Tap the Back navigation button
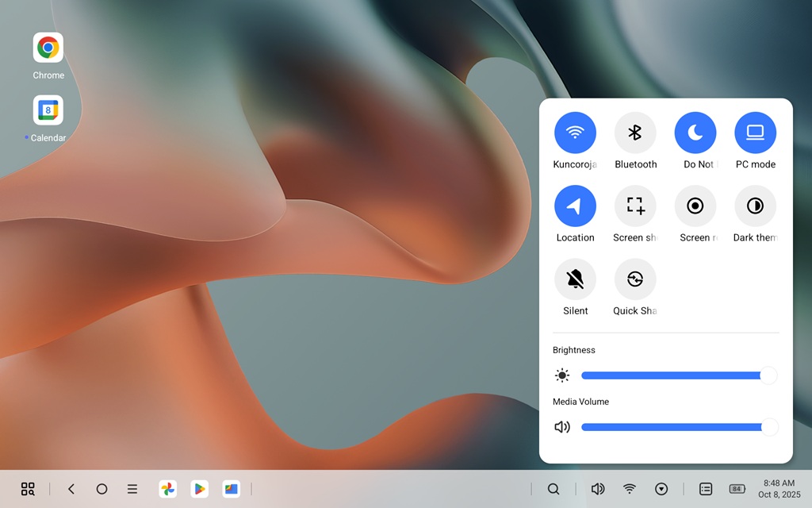 click(x=71, y=489)
